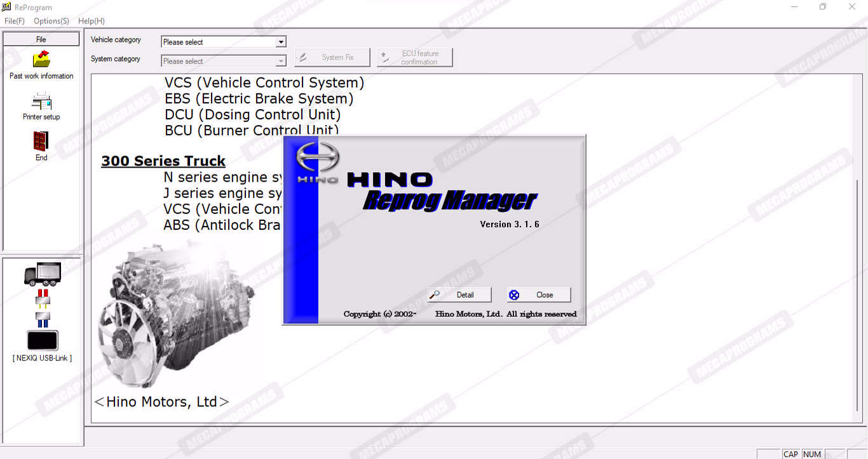
Task: Click the Copyright (c) 2002- text
Action: click(380, 314)
